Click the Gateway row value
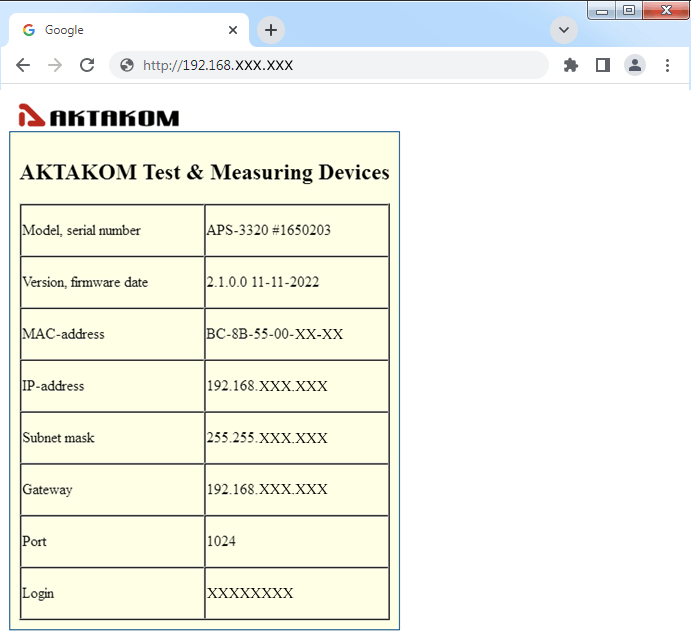Screen dimensions: 691x642 coord(267,489)
